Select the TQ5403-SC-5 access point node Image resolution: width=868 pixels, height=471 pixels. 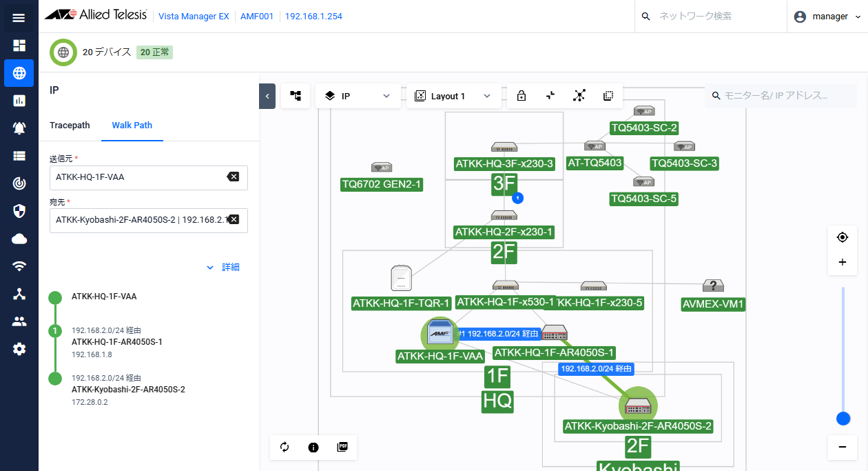tap(644, 182)
